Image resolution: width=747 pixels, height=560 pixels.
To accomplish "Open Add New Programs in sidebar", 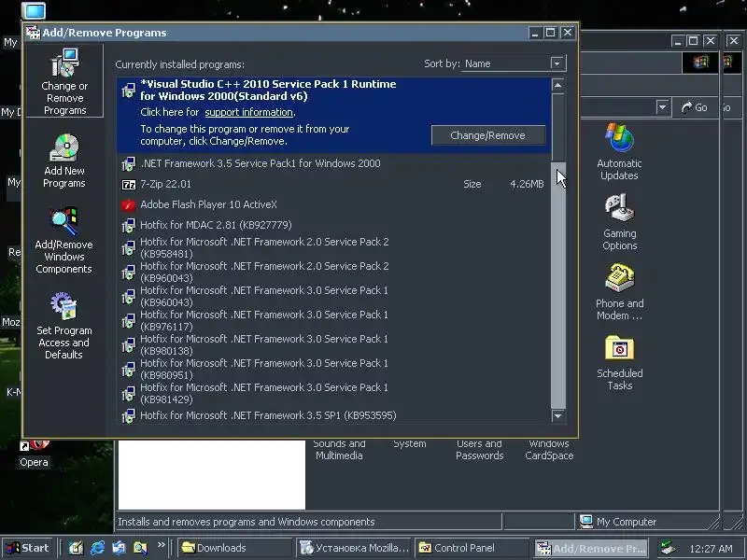I will [x=64, y=161].
